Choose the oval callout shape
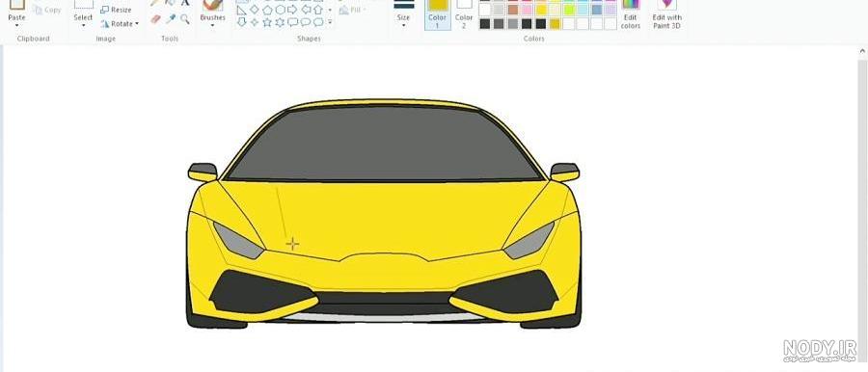 coord(305,22)
